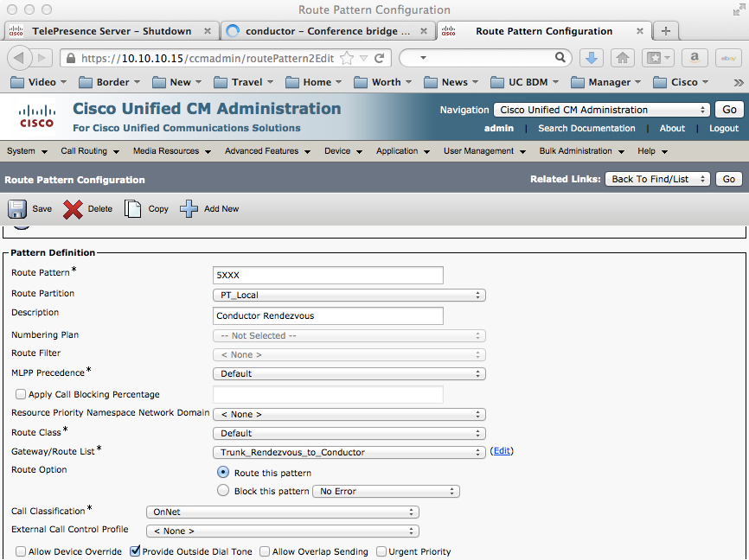The width and height of the screenshot is (749, 560).
Task: Open the System menu
Action: click(x=27, y=151)
